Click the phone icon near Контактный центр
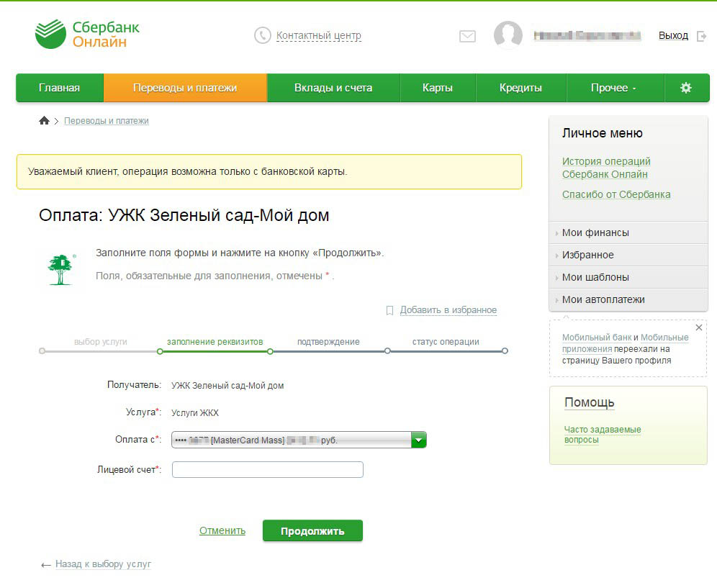The image size is (717, 588). (263, 35)
